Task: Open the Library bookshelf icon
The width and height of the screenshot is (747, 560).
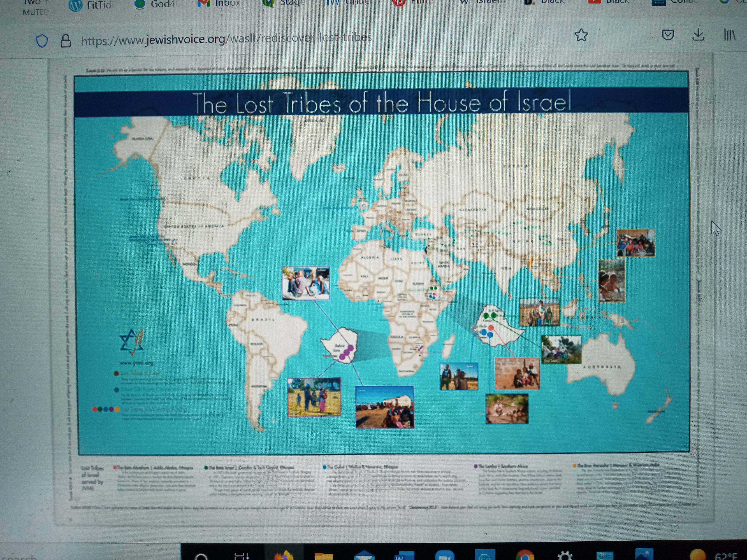Action: pos(729,34)
